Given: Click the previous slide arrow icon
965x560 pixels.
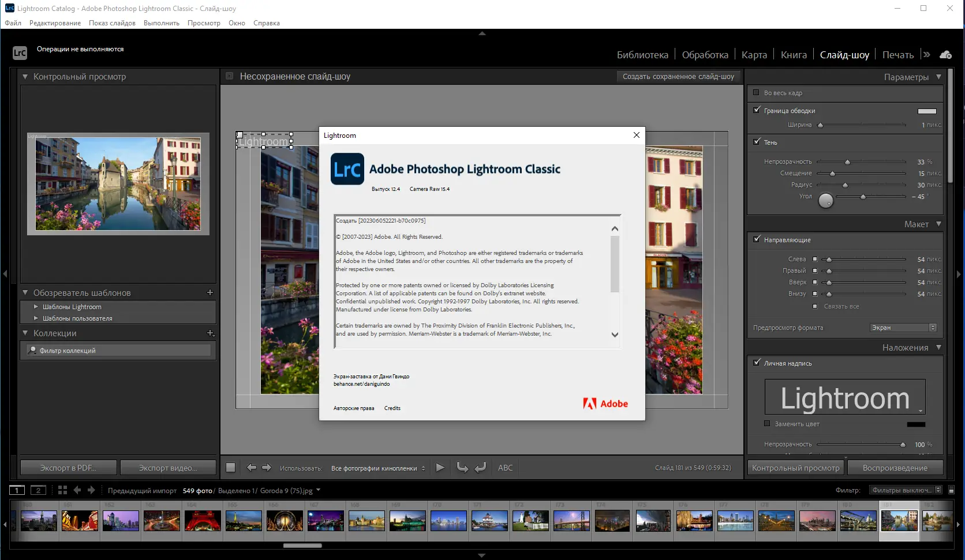Looking at the screenshot, I should (252, 468).
